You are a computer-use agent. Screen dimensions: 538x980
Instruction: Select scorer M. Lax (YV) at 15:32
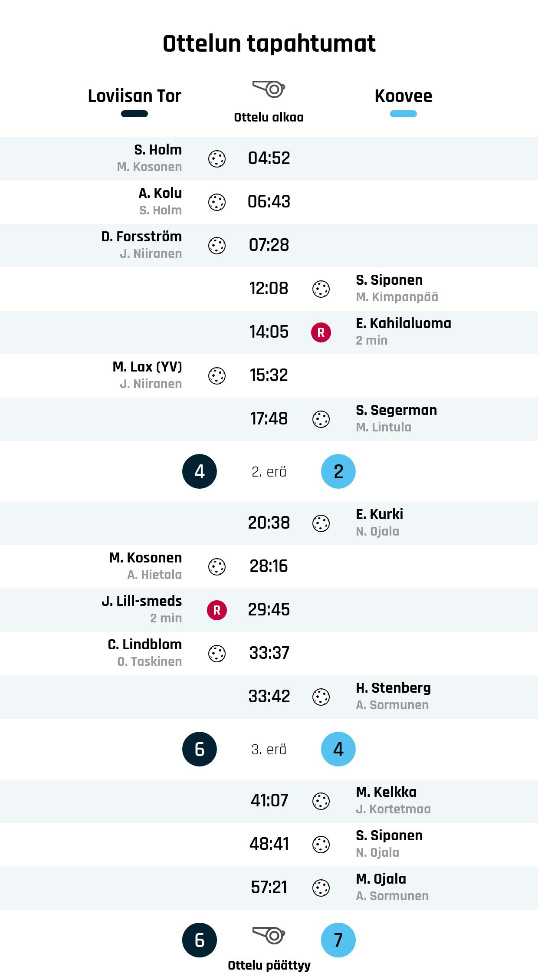pos(147,367)
